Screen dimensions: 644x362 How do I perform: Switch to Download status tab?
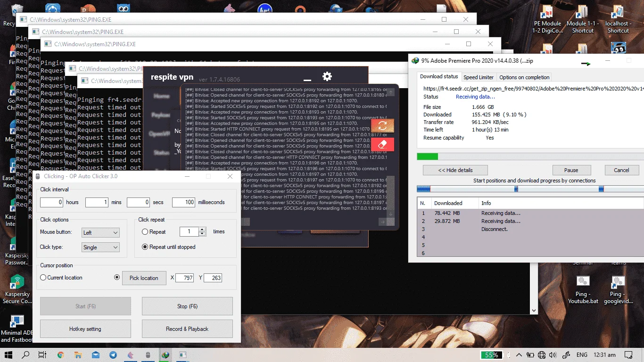(x=439, y=77)
